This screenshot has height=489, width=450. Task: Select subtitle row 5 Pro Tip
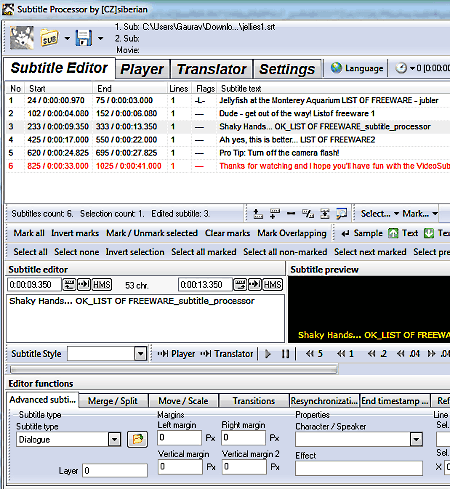coord(228,153)
